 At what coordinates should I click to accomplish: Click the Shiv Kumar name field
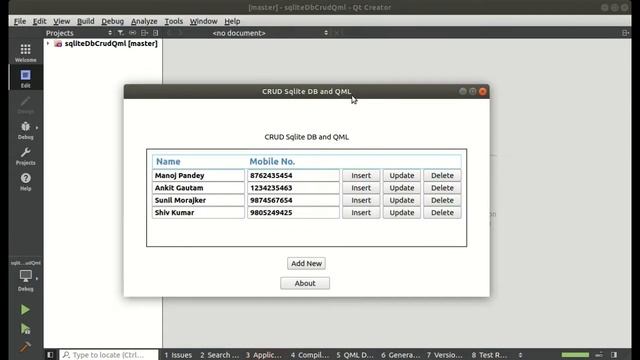coord(198,212)
